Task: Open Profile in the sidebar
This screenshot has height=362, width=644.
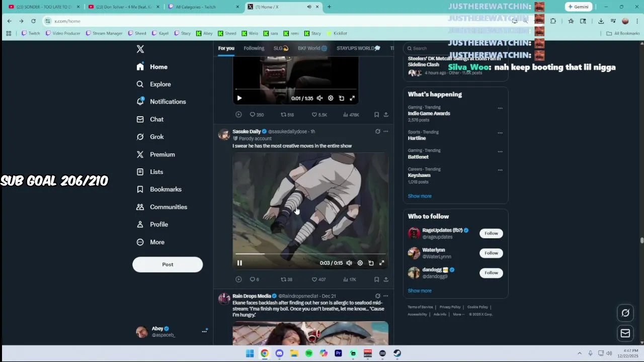Action: (152, 224)
